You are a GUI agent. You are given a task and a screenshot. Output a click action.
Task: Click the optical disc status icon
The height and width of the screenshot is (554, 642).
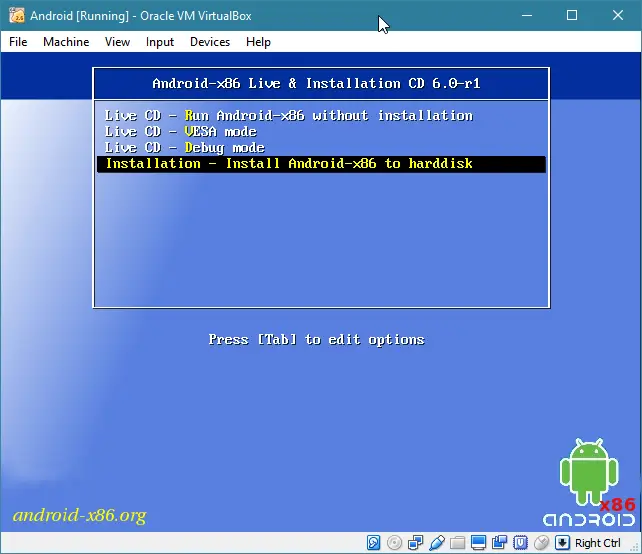coord(394,543)
